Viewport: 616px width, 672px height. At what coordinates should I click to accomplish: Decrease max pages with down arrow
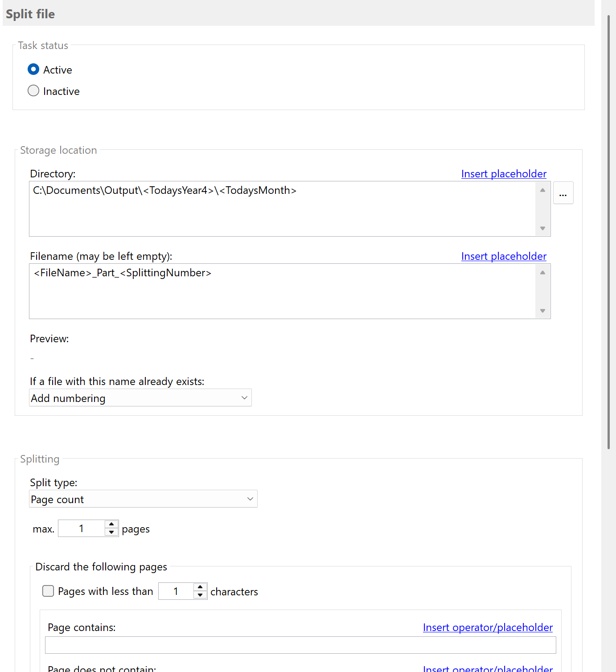[111, 532]
